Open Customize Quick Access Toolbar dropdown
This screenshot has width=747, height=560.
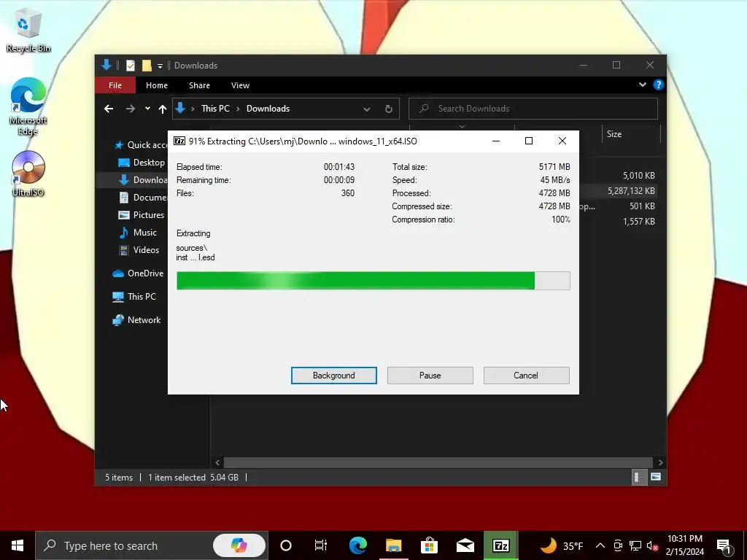pyautogui.click(x=160, y=66)
